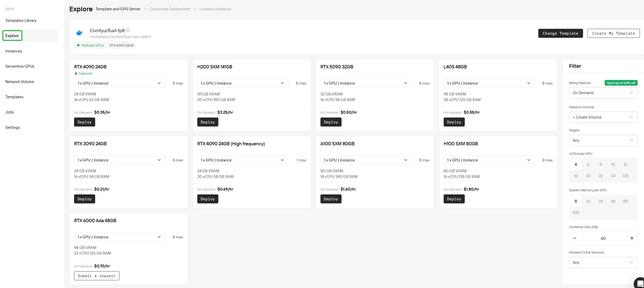The width and height of the screenshot is (644, 288).
Task: Deploy the H200 SXM 141GB GPU
Action: coord(208,122)
